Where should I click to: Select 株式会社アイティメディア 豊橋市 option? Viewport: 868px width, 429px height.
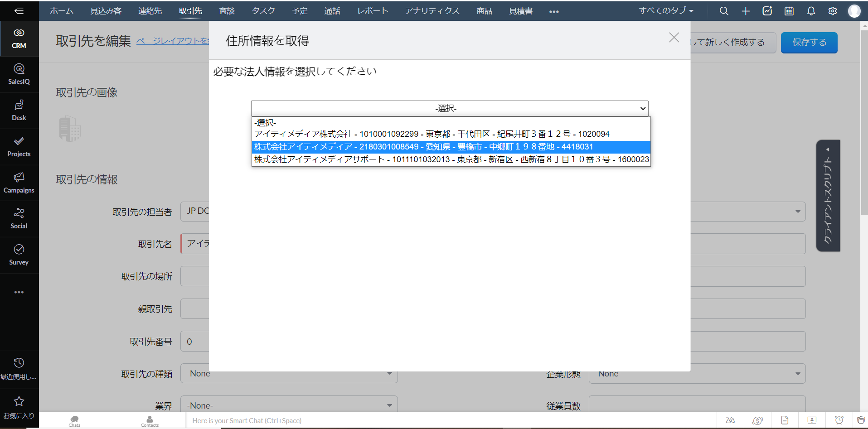(x=451, y=147)
